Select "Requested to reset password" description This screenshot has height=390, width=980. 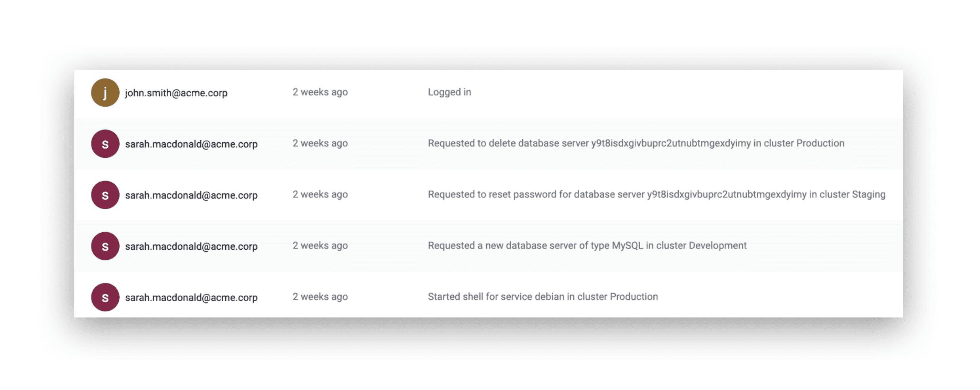657,194
